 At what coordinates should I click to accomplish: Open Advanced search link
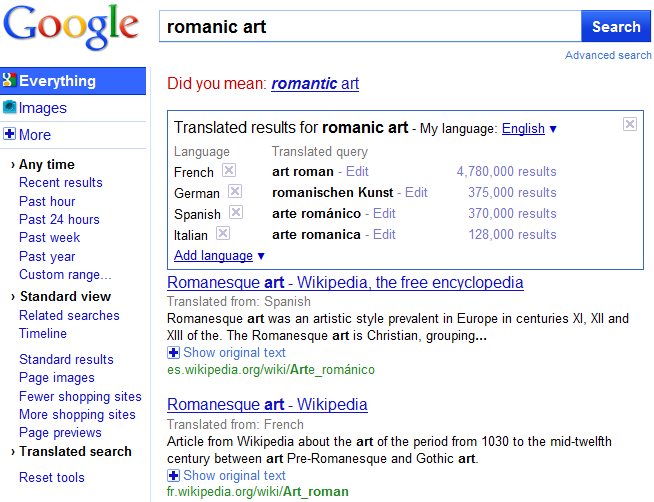608,55
